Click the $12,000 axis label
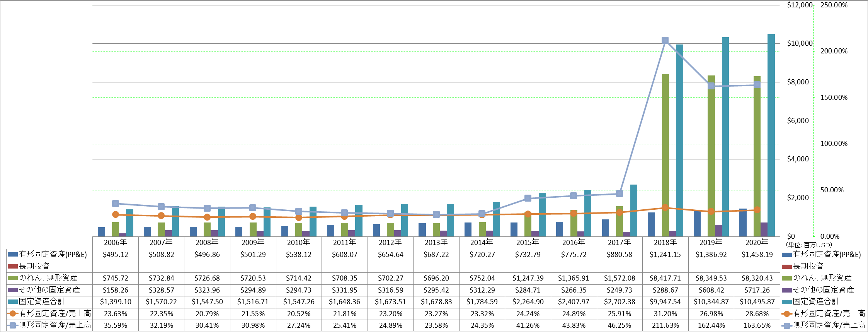868x332 pixels. [800, 5]
